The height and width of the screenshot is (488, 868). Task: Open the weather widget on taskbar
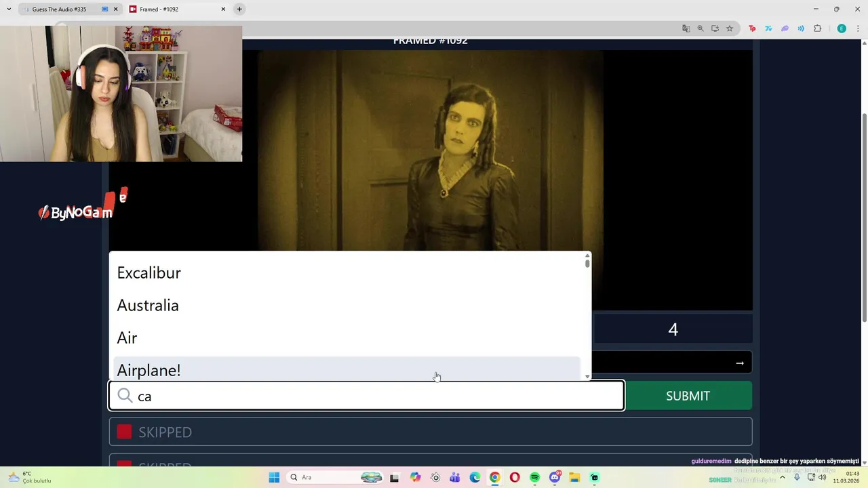(x=28, y=477)
